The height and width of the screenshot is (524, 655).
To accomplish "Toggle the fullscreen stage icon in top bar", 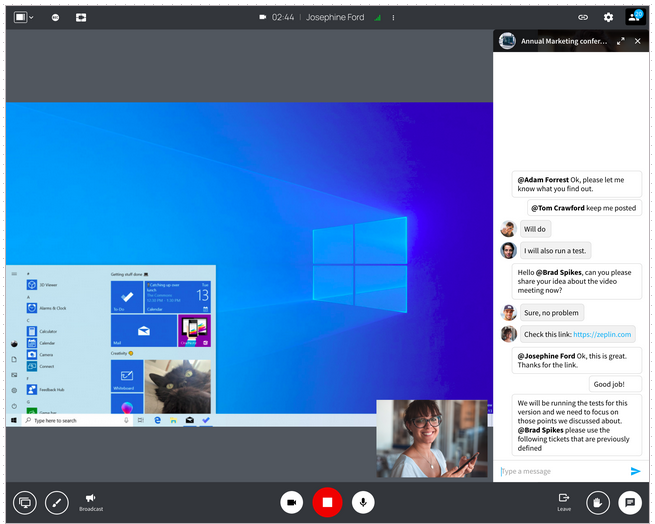I will click(81, 18).
